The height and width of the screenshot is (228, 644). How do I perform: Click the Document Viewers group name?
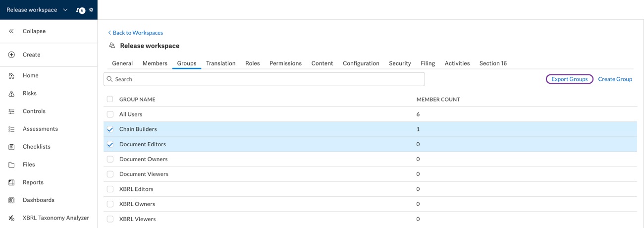[x=144, y=174]
